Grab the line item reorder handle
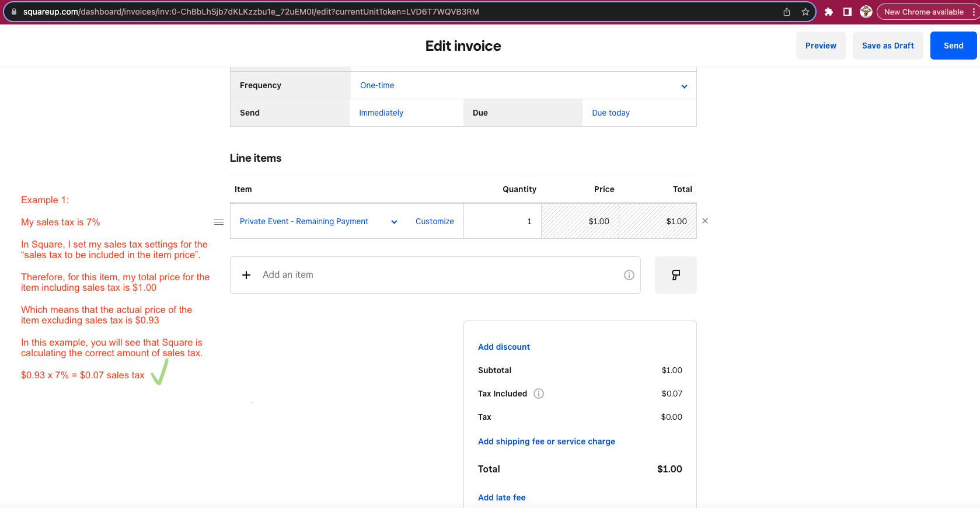 click(219, 222)
